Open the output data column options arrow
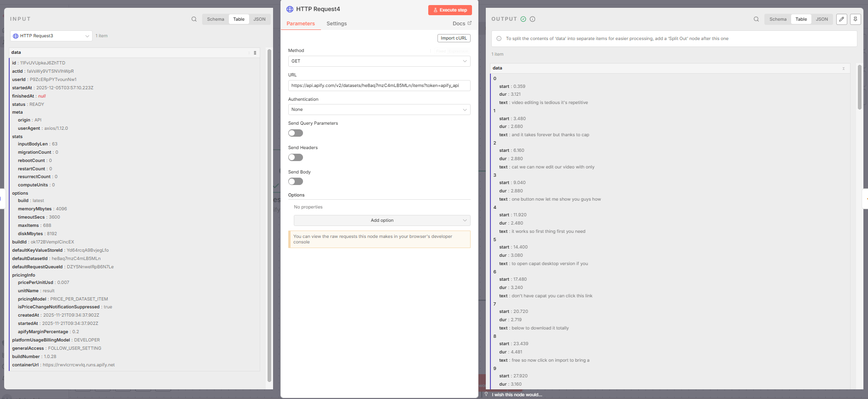The width and height of the screenshot is (868, 399). 844,69
